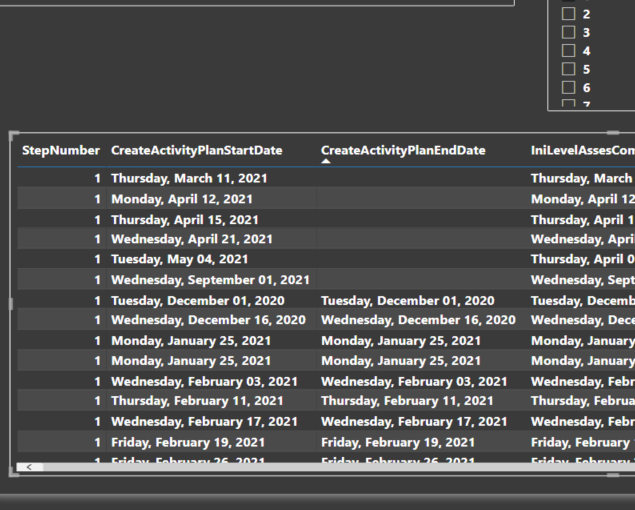Click the table visual's top edge handle
635x510 pixels.
click(613, 132)
